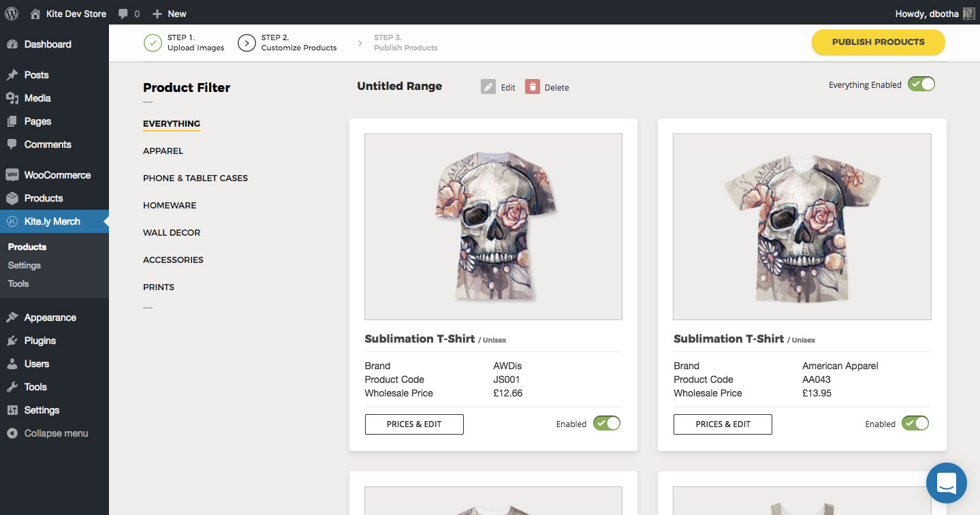Click the Step 1 green checkmark circle
The width and height of the screenshot is (980, 515).
click(153, 43)
